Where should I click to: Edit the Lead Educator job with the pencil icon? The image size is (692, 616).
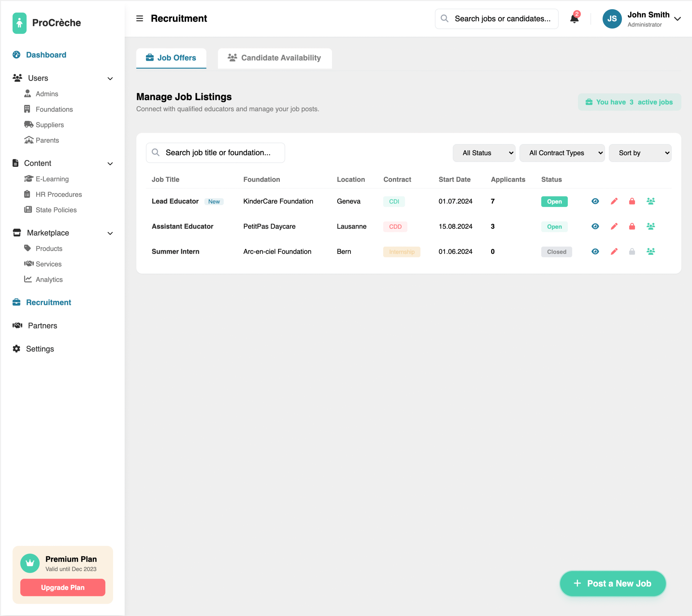(614, 201)
